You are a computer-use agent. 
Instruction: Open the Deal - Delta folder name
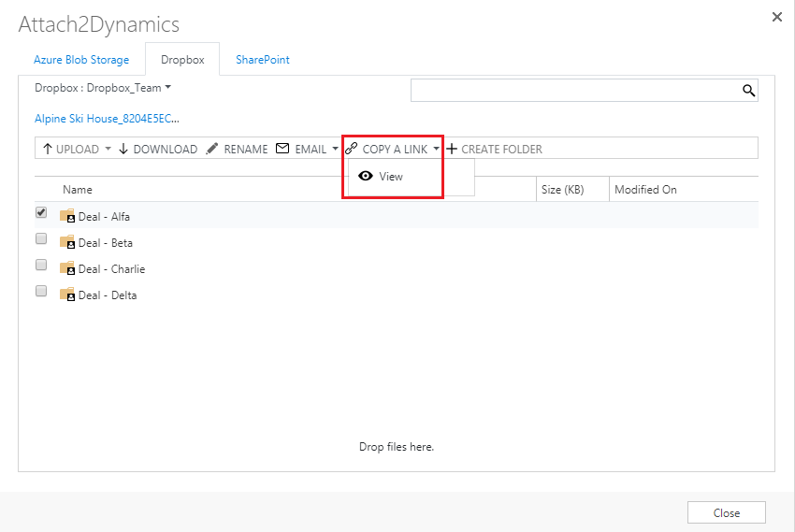pyautogui.click(x=108, y=295)
